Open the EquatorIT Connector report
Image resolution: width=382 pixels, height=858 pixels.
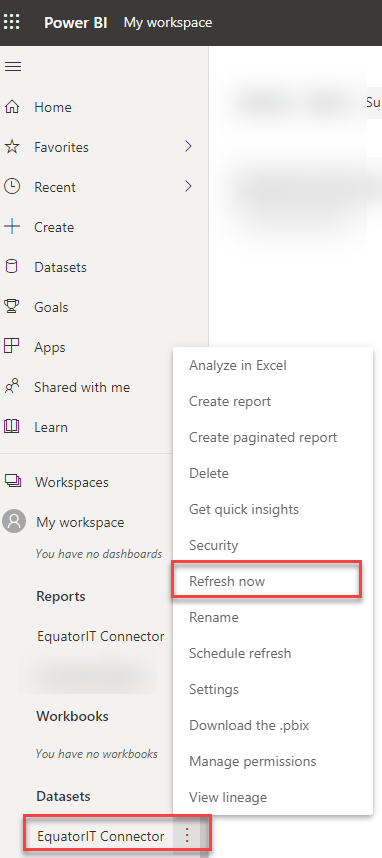101,636
